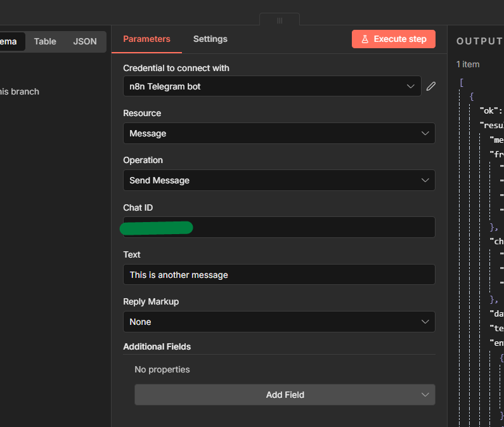
Task: Switch input view to Table
Action: (45, 41)
